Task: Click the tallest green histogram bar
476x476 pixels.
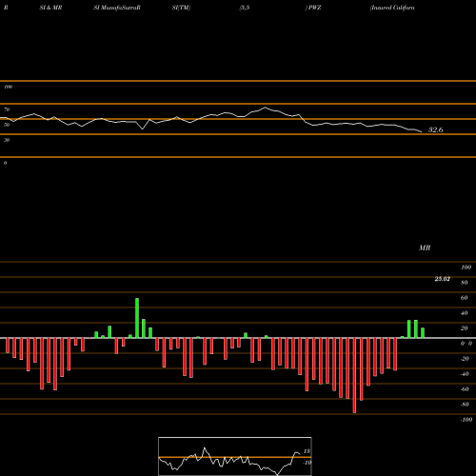Action: 137,318
